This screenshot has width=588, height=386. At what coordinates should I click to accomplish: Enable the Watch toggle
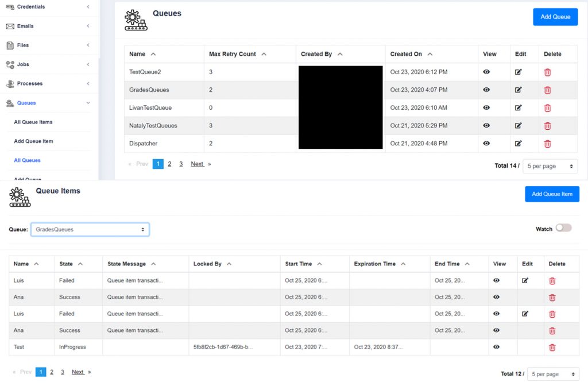563,228
